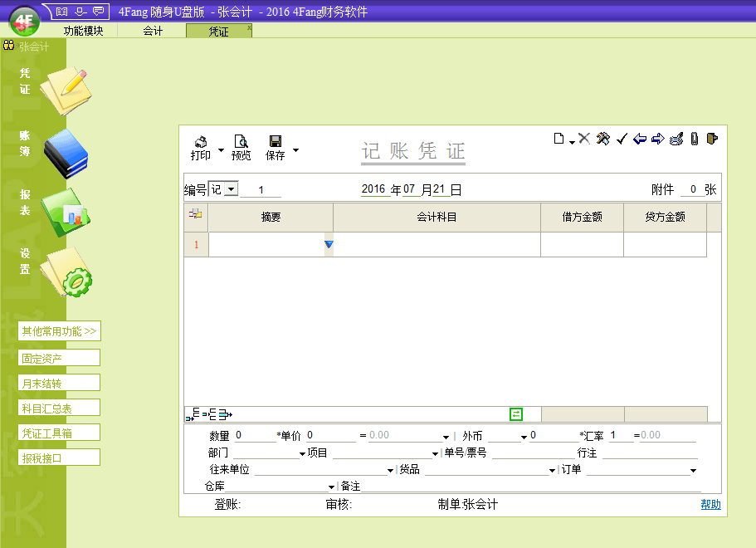Switch to the 会计 tab

[x=153, y=31]
